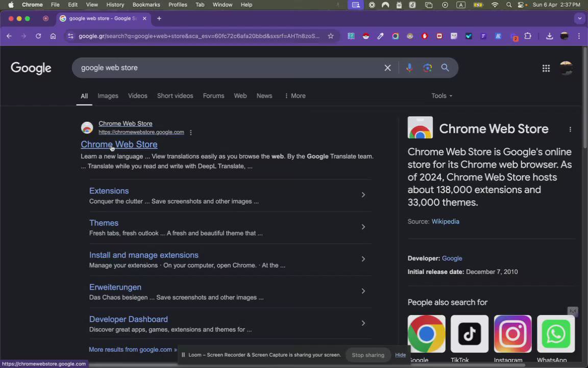Open the Chrome Web Store result title

[x=119, y=145]
